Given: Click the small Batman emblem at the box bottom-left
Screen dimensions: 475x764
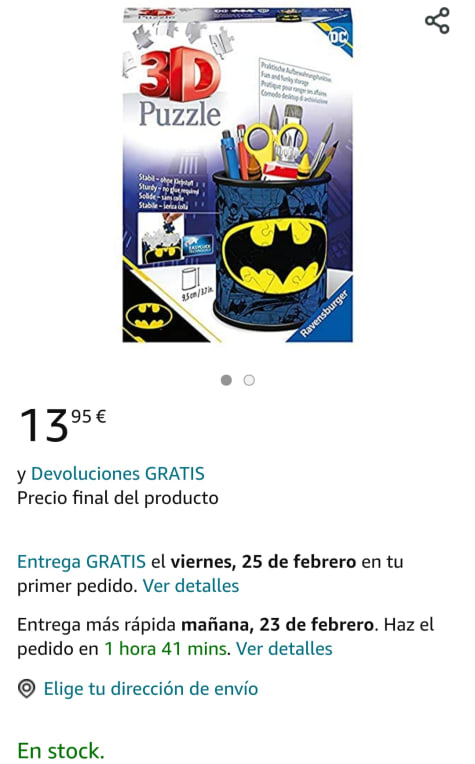Looking at the screenshot, I should pyautogui.click(x=149, y=316).
